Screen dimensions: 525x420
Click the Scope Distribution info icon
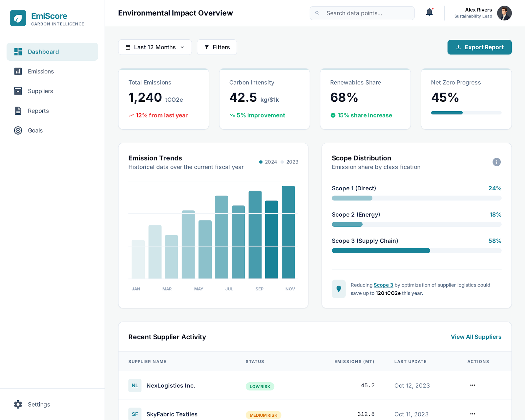pos(496,162)
